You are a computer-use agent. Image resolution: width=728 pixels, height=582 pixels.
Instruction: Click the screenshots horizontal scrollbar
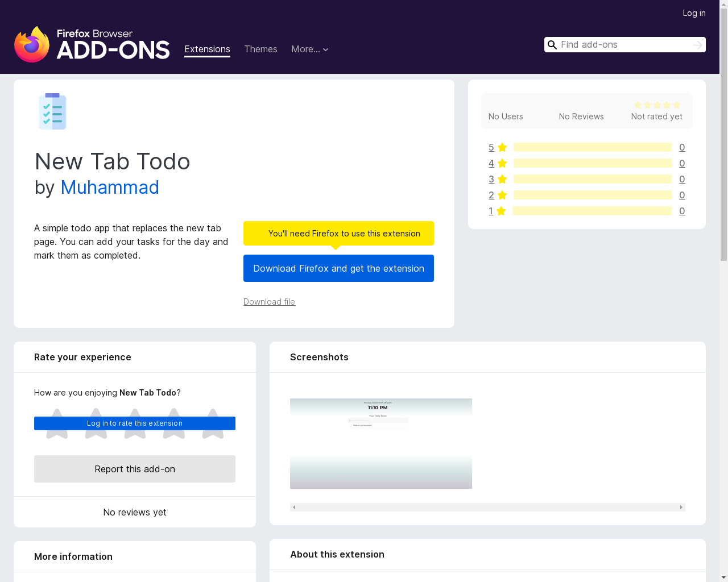pos(487,507)
